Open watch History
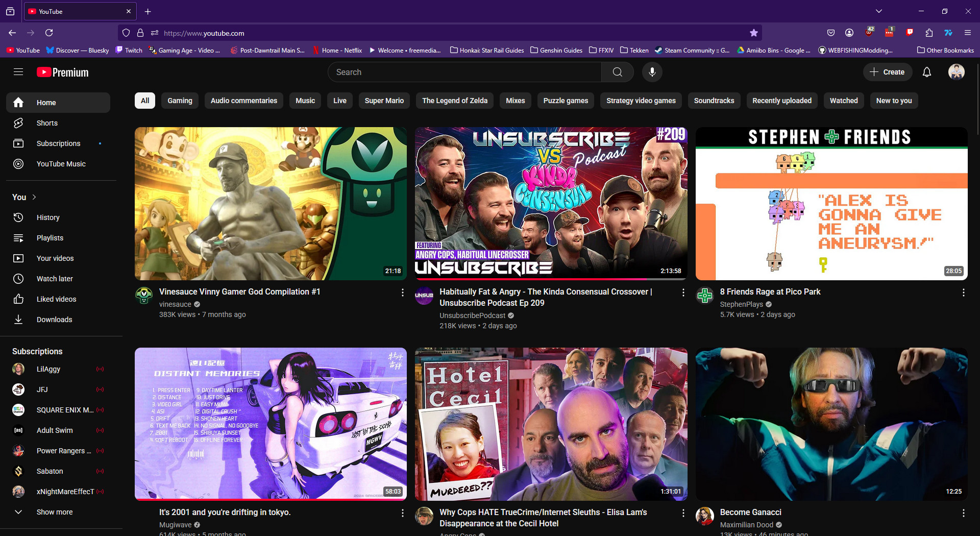This screenshot has height=536, width=980. 58,217
